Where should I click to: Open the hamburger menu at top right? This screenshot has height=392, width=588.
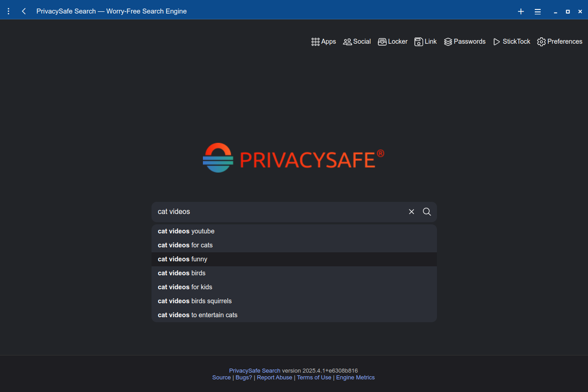[x=537, y=11]
